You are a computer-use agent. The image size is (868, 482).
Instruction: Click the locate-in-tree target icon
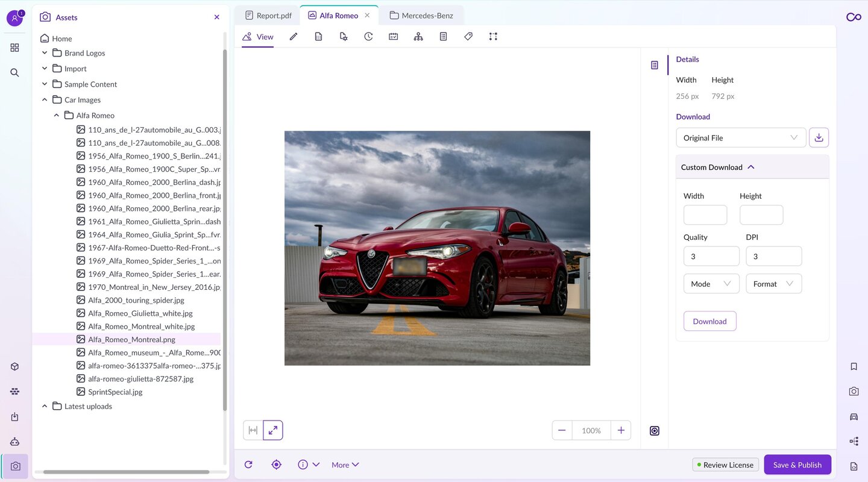(276, 465)
